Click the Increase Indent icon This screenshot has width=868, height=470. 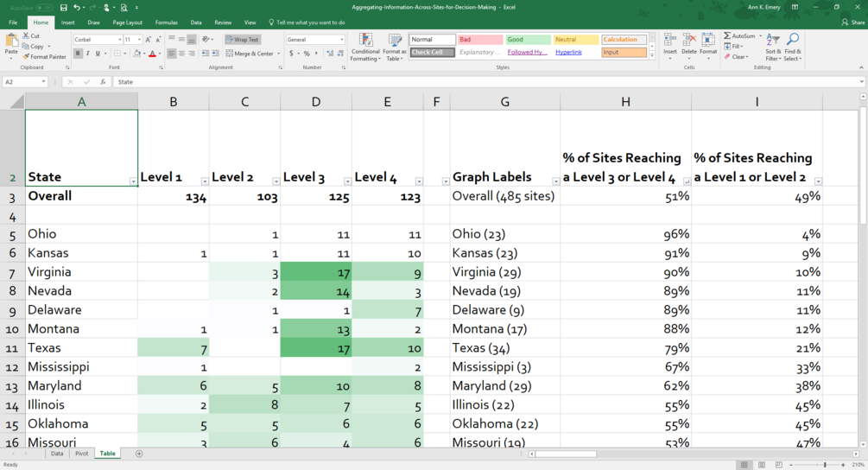[215, 54]
